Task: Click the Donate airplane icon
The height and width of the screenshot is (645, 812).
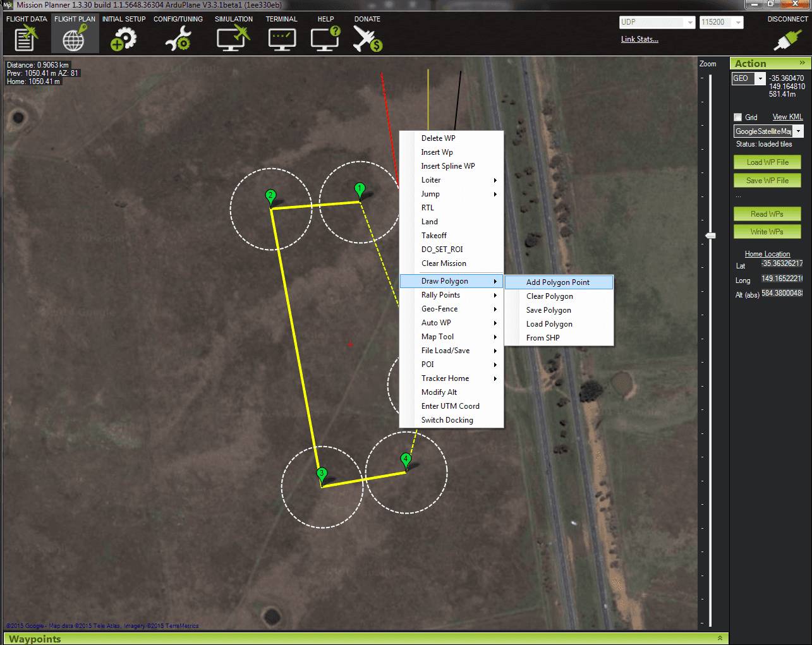Action: point(367,39)
